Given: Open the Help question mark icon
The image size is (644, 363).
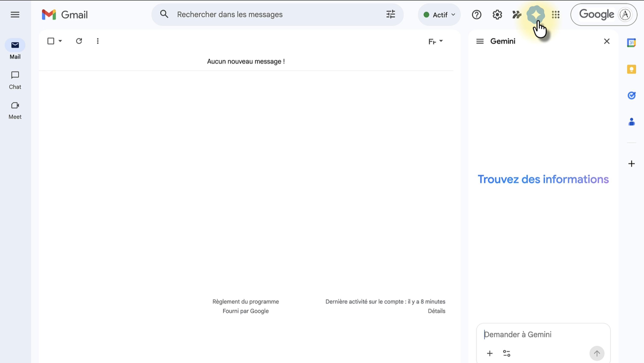Looking at the screenshot, I should 477,15.
